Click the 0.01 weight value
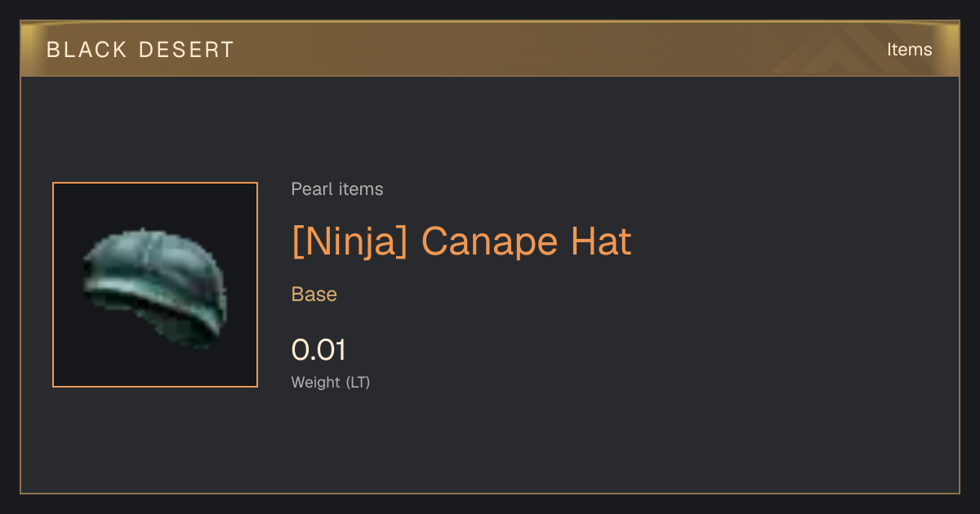Image resolution: width=980 pixels, height=514 pixels. pos(318,350)
